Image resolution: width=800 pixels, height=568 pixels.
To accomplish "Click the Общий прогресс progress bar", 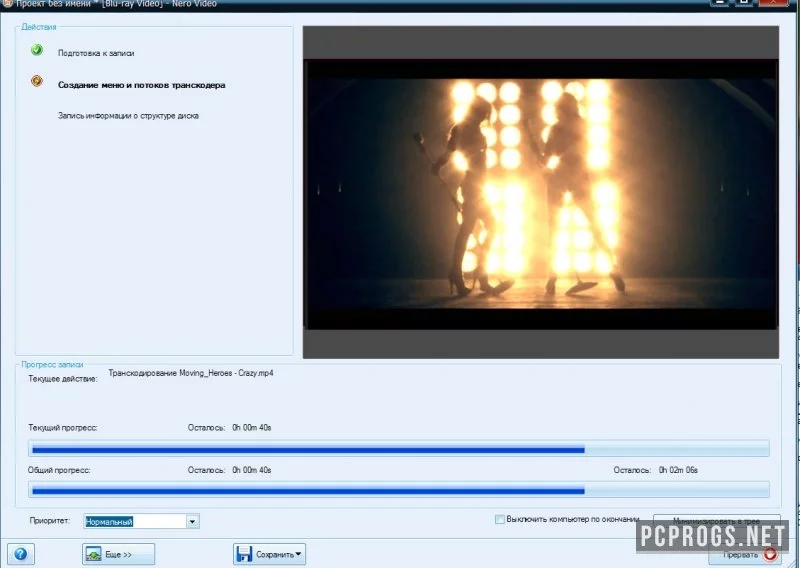I will (399, 490).
